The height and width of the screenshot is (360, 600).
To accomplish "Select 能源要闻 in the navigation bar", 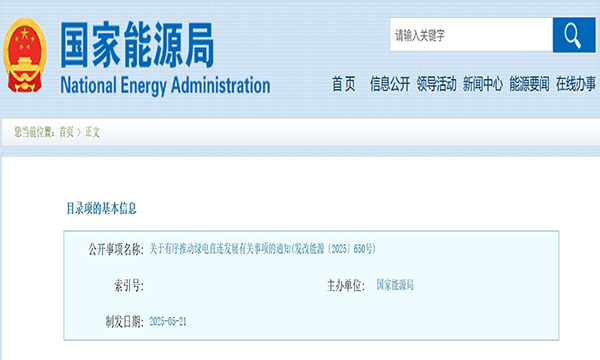I will (x=529, y=84).
